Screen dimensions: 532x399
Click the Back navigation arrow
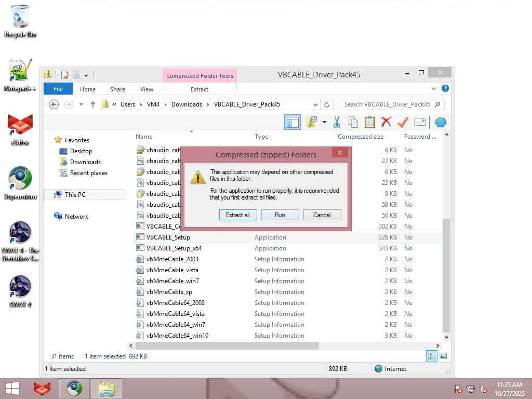54,104
